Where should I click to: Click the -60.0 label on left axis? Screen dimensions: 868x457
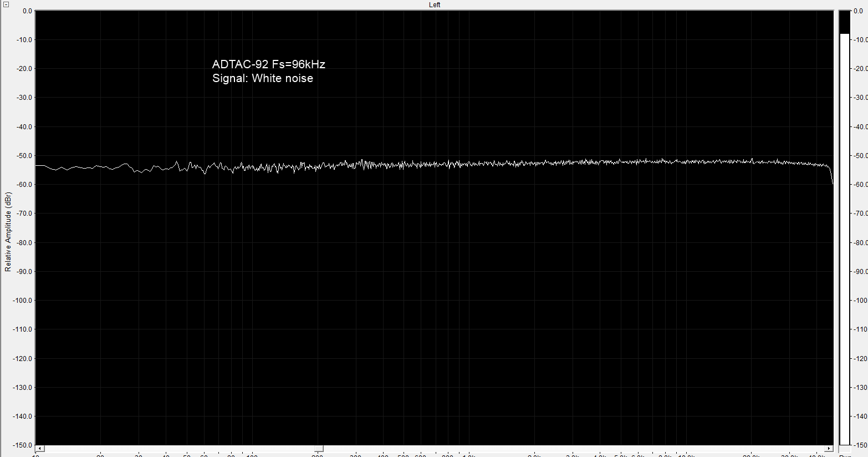point(25,185)
